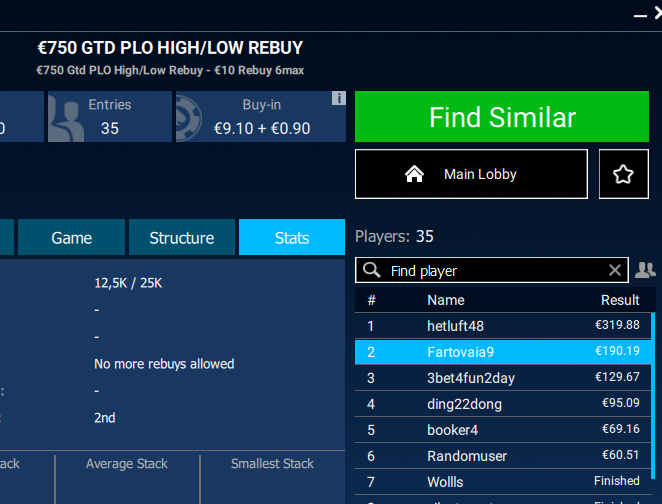Screen dimensions: 662x504
Task: Add tournament to favorites with star icon
Action: [624, 174]
